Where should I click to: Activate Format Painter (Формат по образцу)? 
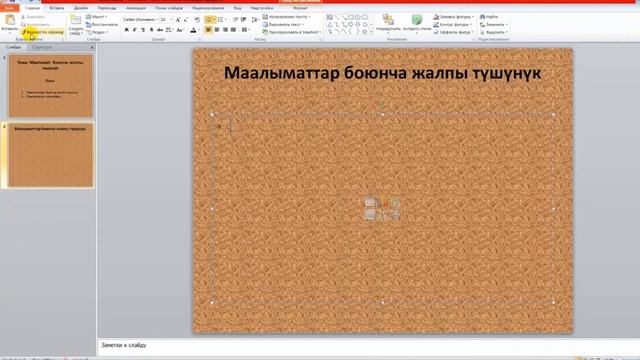pyautogui.click(x=42, y=32)
